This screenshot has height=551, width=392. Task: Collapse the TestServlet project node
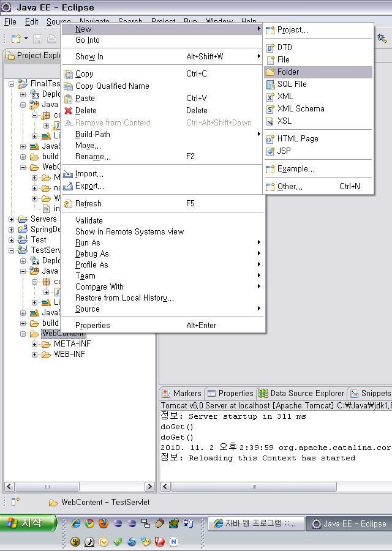(x=12, y=250)
